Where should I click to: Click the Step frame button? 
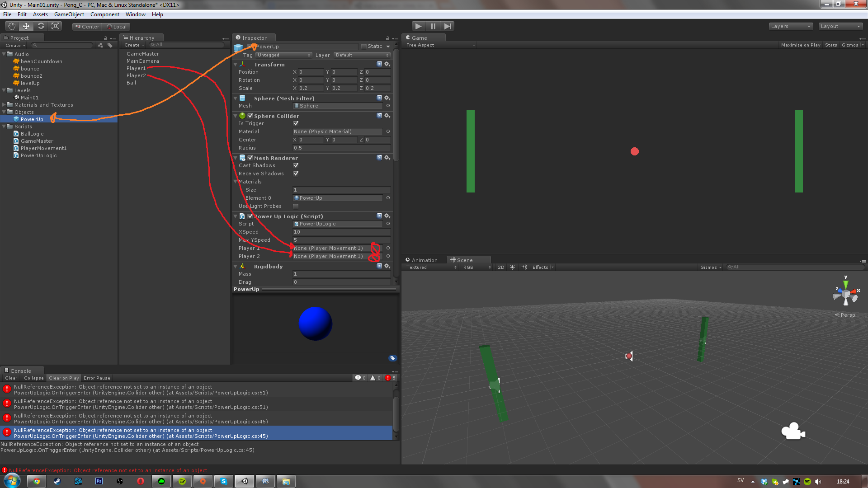tap(448, 26)
